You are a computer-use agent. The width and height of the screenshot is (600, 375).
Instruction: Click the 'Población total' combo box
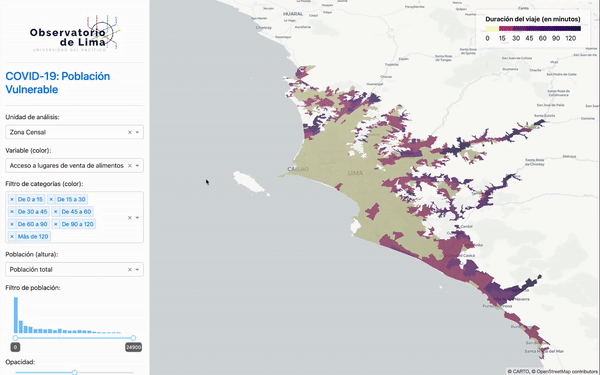[74, 269]
